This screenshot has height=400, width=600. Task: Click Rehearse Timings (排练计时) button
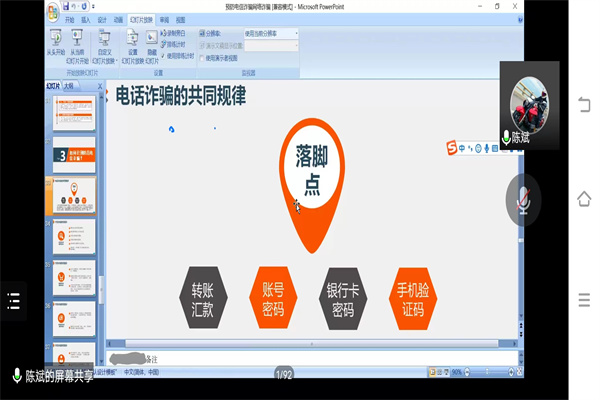click(x=174, y=44)
